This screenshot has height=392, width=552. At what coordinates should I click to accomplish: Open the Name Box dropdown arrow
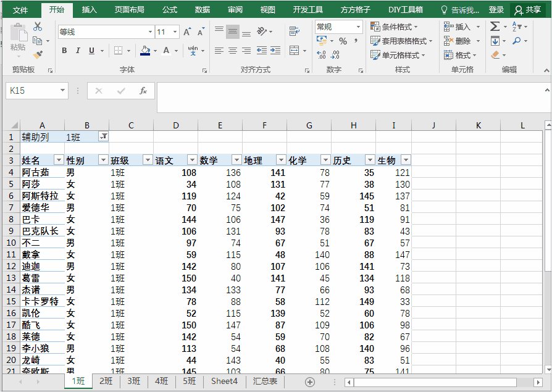pyautogui.click(x=62, y=90)
